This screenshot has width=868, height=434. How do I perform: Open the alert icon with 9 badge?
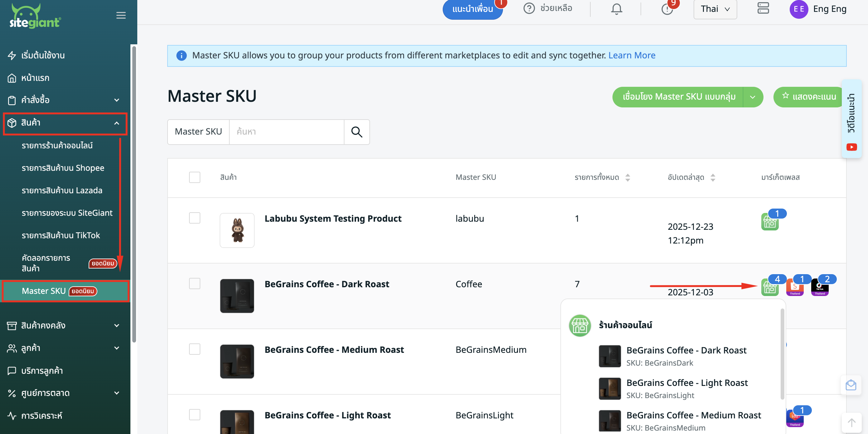pos(667,9)
